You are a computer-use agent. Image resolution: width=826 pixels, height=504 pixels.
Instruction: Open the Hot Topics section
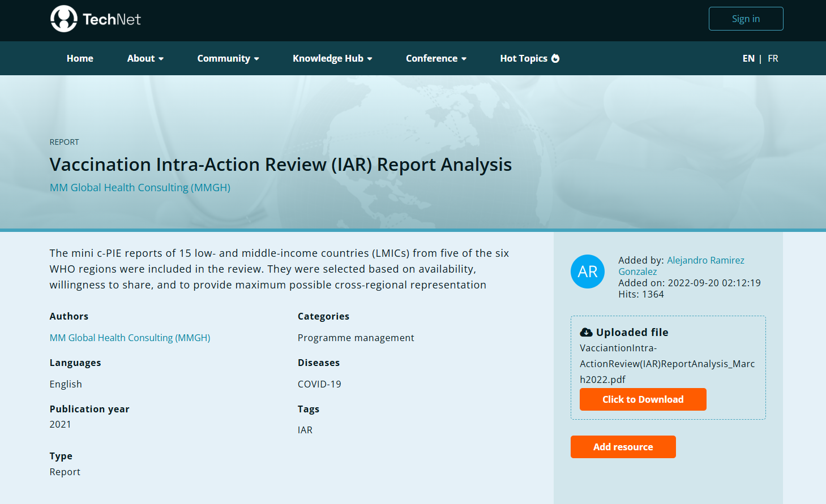tap(523, 58)
